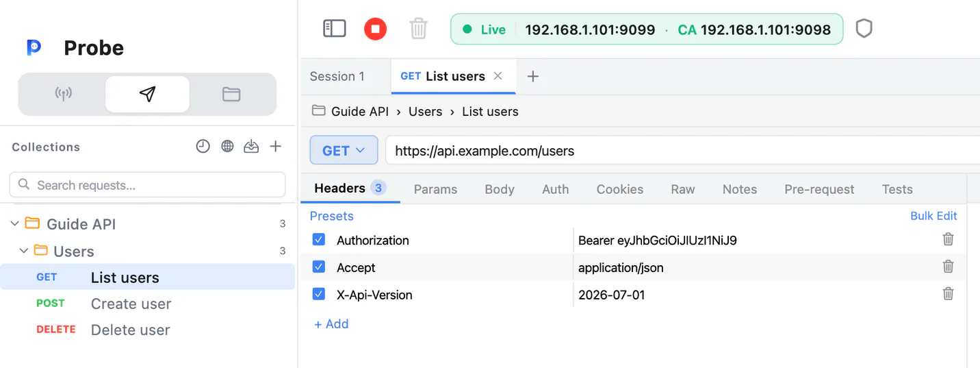Click the Accept header name
980x368 pixels.
click(x=356, y=267)
